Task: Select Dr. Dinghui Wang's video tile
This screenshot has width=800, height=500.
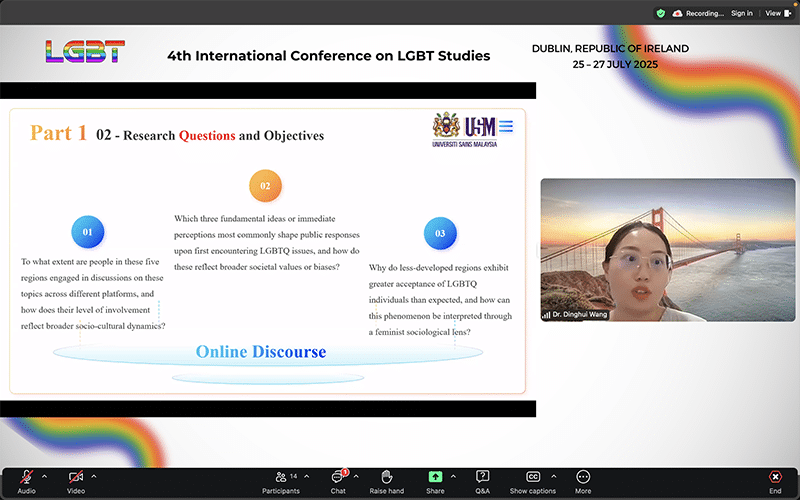Action: tap(668, 249)
